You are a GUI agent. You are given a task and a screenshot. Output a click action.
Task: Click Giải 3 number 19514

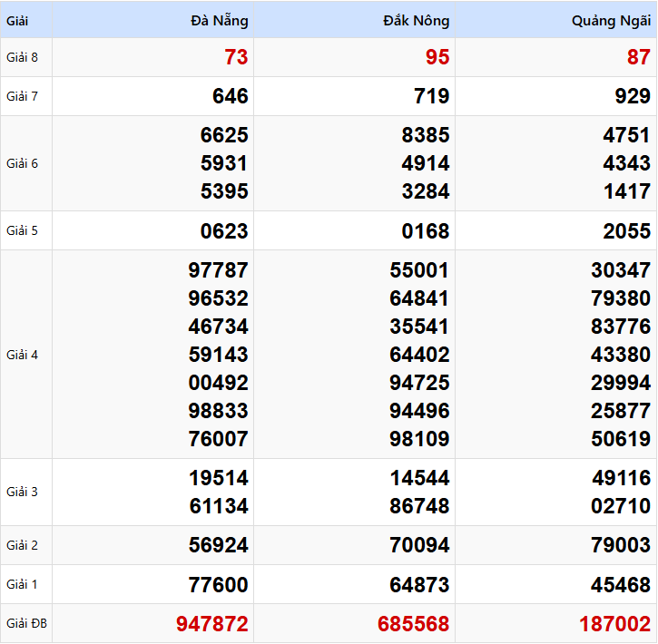[x=218, y=477]
